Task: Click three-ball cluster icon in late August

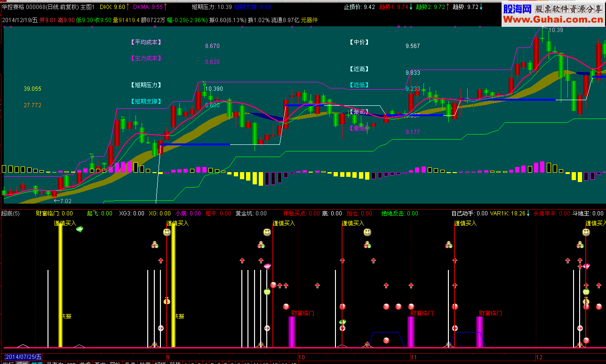Action: point(154,245)
